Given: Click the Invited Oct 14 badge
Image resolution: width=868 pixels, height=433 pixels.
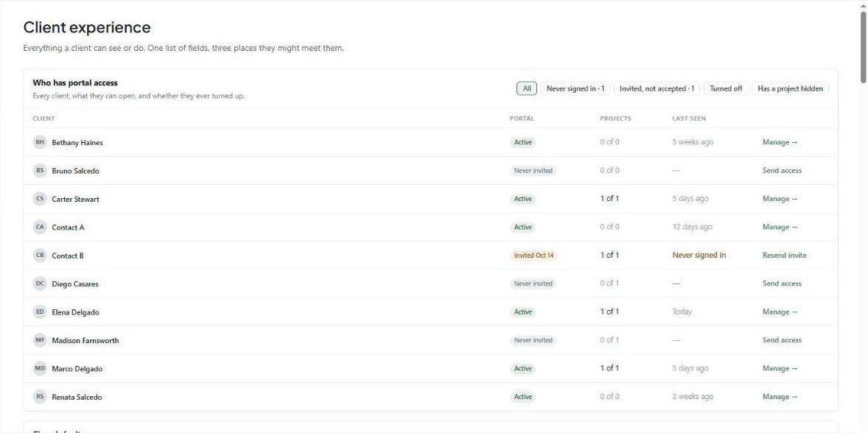Looking at the screenshot, I should [x=533, y=256].
